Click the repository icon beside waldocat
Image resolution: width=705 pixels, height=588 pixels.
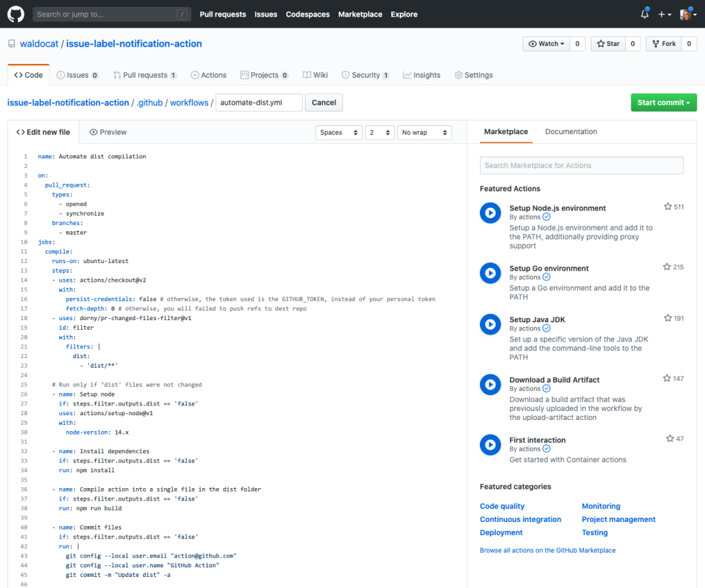click(10, 43)
